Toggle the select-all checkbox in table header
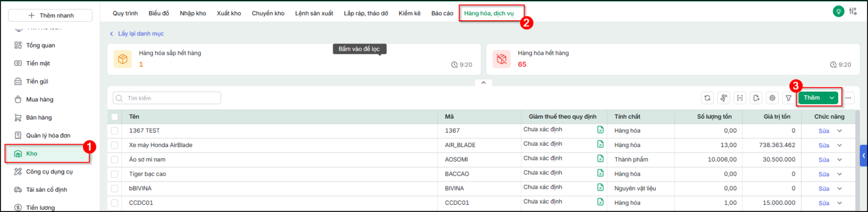 tap(114, 117)
